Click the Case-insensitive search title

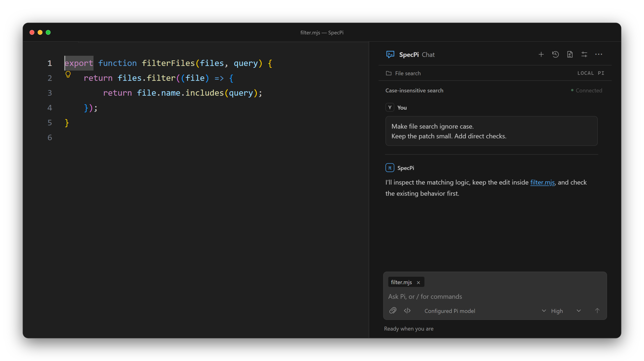[414, 90]
